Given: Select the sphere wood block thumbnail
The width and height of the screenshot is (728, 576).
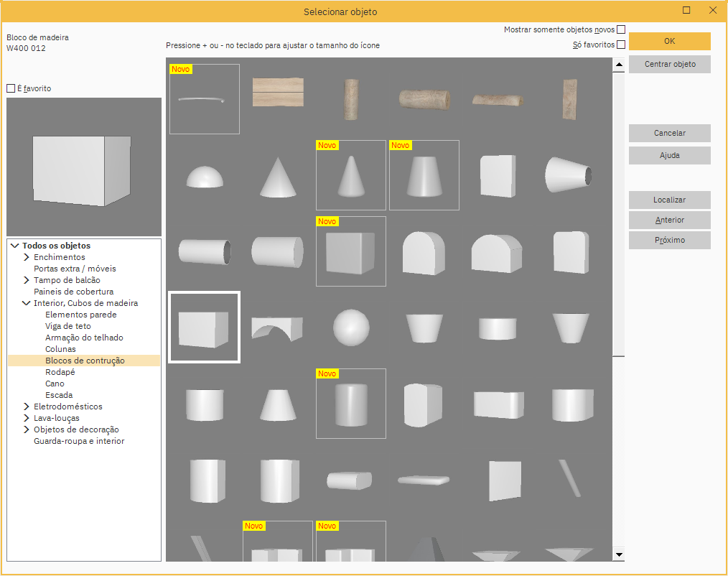Looking at the screenshot, I should [x=350, y=328].
